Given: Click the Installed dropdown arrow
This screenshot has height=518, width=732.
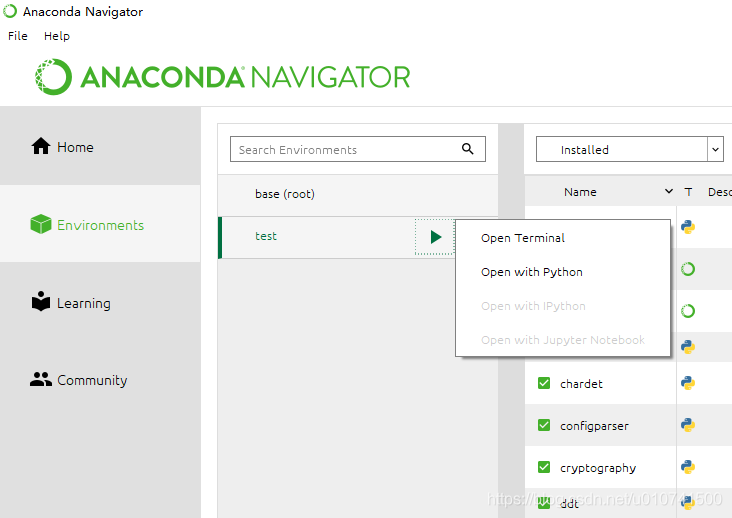Looking at the screenshot, I should coord(715,150).
